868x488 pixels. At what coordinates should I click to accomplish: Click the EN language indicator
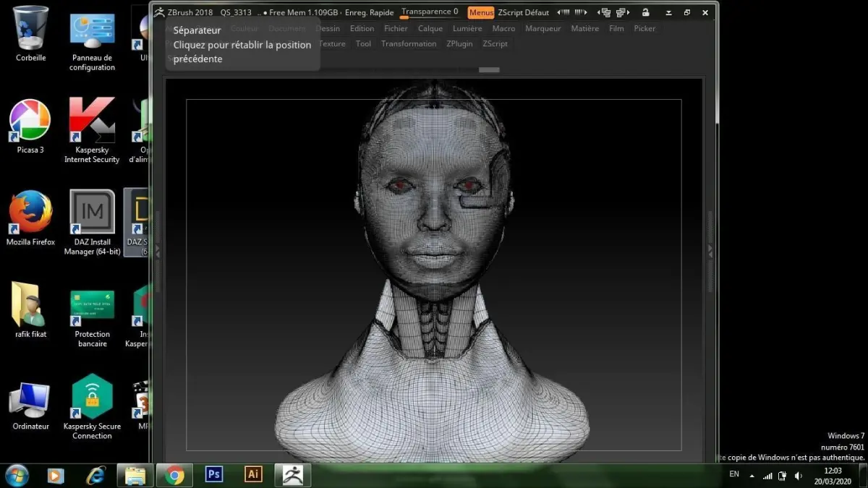click(x=734, y=474)
